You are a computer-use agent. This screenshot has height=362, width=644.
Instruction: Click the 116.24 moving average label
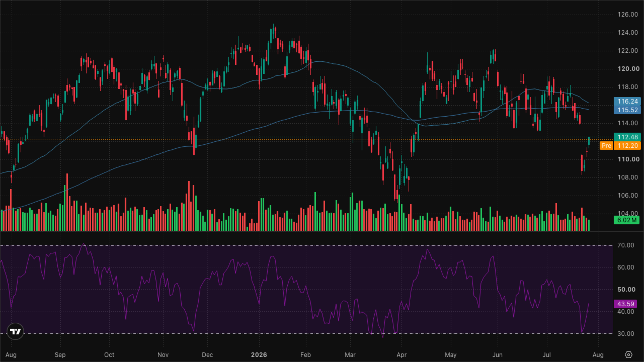(x=627, y=101)
